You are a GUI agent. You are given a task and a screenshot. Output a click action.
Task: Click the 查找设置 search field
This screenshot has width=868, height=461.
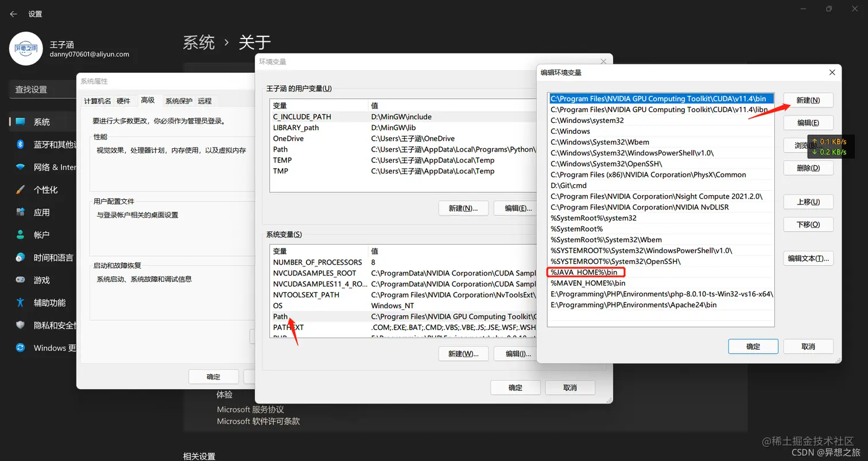click(43, 90)
